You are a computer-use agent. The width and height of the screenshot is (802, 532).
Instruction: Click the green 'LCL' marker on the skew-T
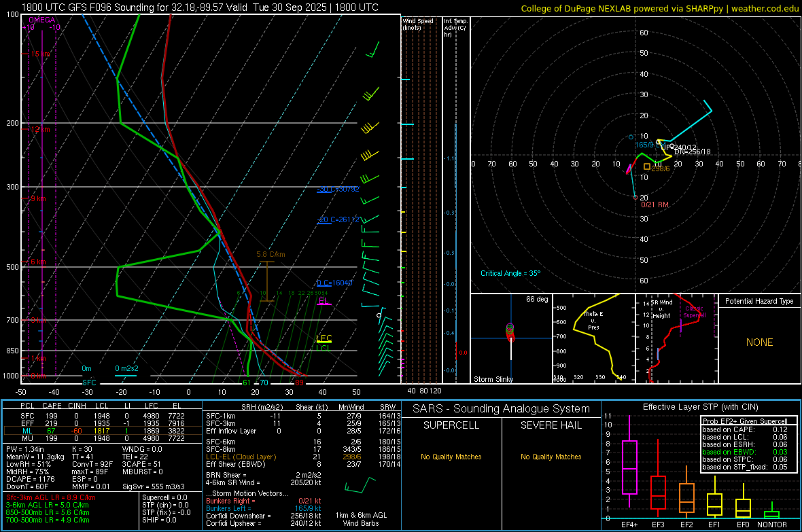coord(324,348)
